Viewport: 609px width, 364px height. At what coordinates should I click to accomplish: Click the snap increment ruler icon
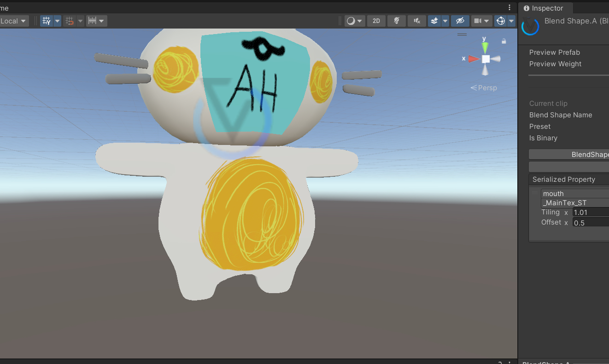(93, 21)
